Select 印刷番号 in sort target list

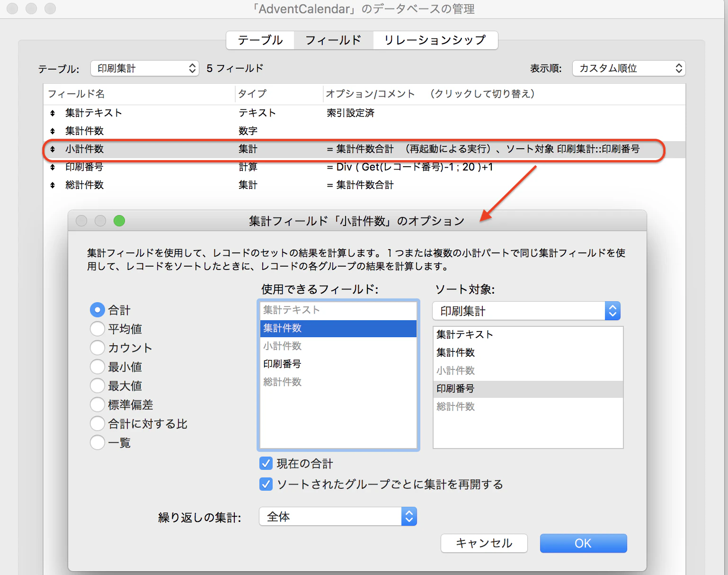point(528,389)
